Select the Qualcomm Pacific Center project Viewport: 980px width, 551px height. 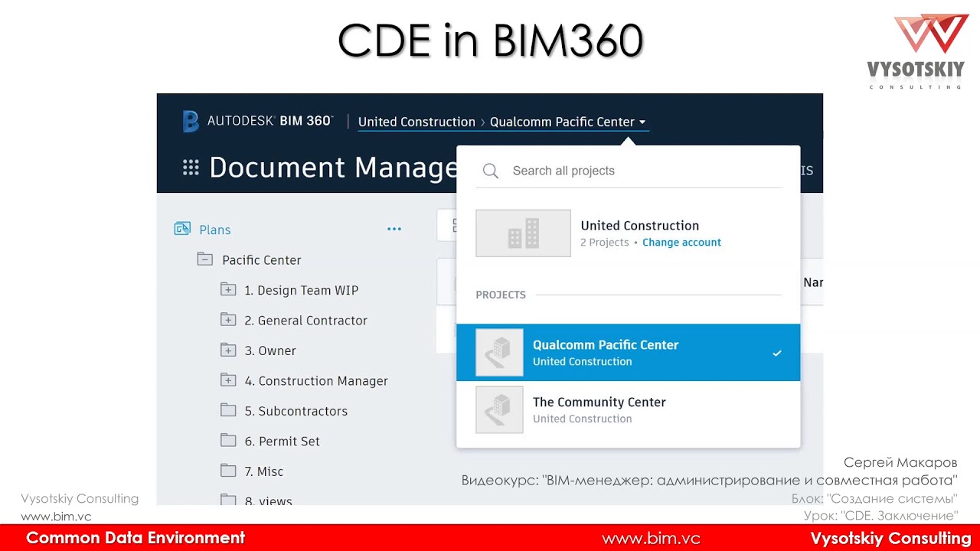628,352
